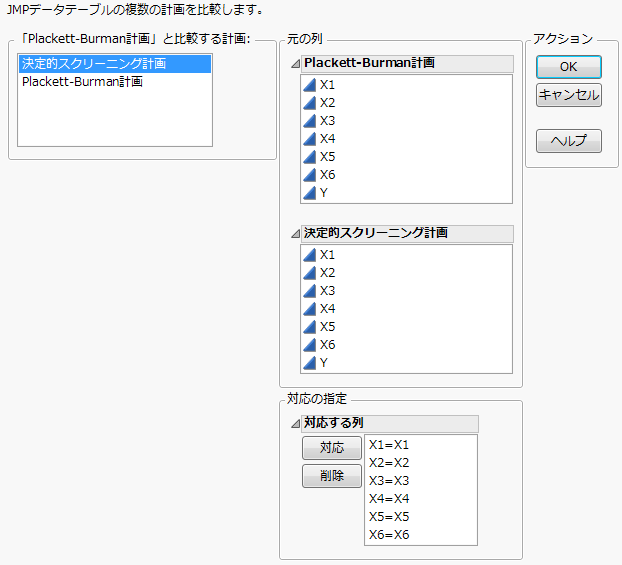This screenshot has width=622, height=565.
Task: Select column label X4 in Plackett-Burman計画 list
Action: tap(328, 138)
